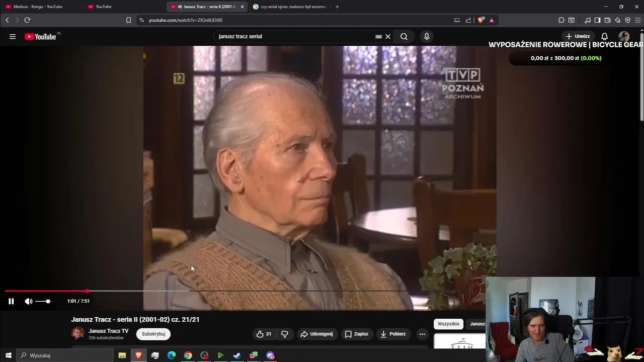The image size is (644, 362).
Task: Click the Wyszukaj taskbar search box
Action: (65, 355)
